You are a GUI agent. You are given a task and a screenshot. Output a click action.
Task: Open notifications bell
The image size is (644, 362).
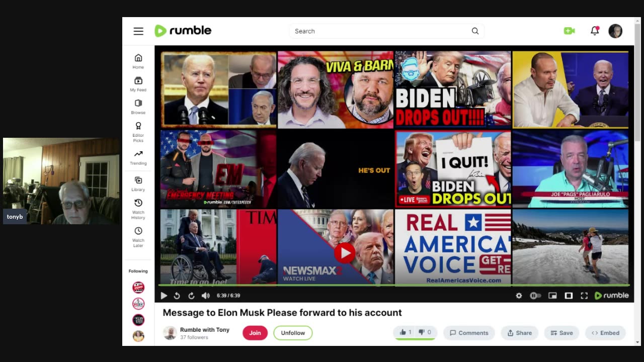595,31
